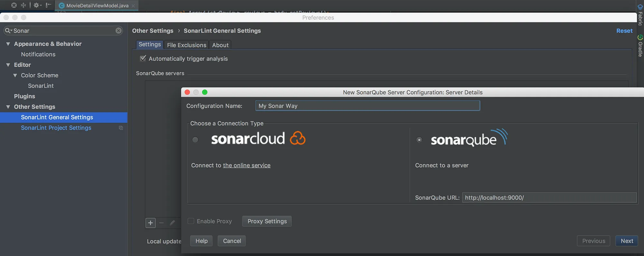Check the Enable Proxy checkbox
The height and width of the screenshot is (256, 644).
pyautogui.click(x=191, y=221)
